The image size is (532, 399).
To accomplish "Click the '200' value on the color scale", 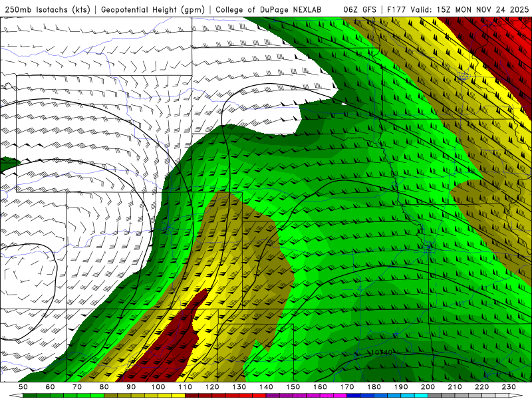I will click(x=428, y=387).
